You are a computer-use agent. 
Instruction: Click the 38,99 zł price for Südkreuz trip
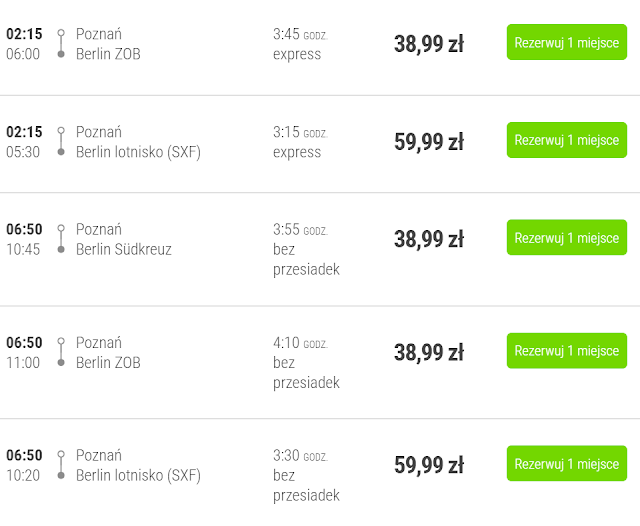tap(428, 239)
